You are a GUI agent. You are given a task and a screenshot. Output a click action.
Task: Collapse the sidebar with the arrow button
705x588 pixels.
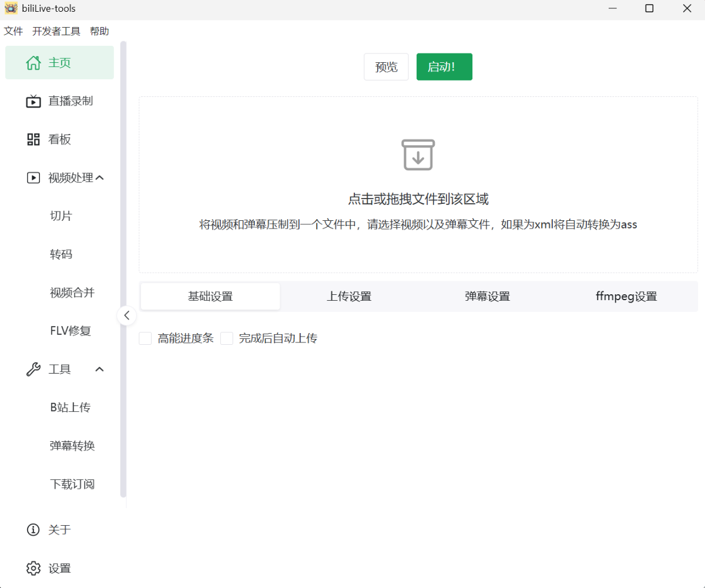coord(126,315)
